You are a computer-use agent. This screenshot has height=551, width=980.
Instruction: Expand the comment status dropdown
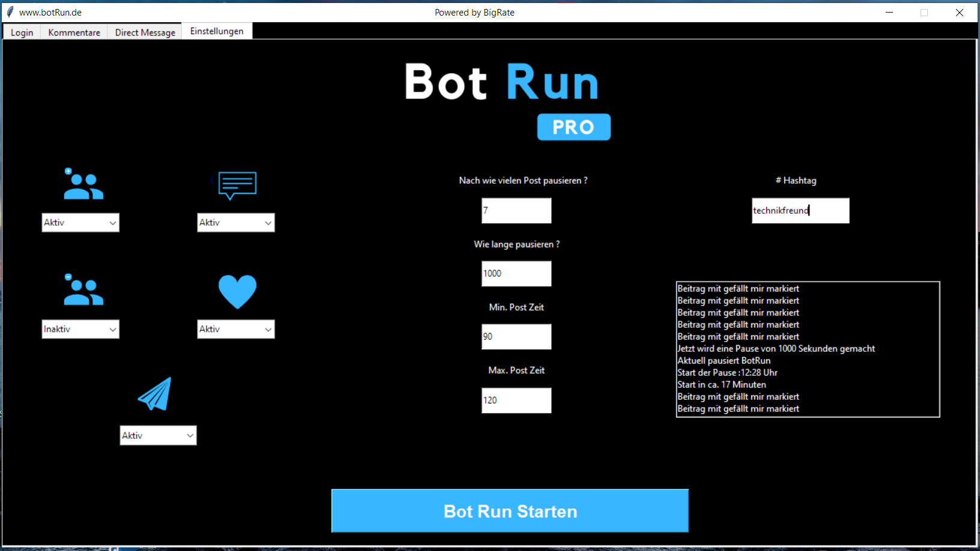(x=236, y=223)
